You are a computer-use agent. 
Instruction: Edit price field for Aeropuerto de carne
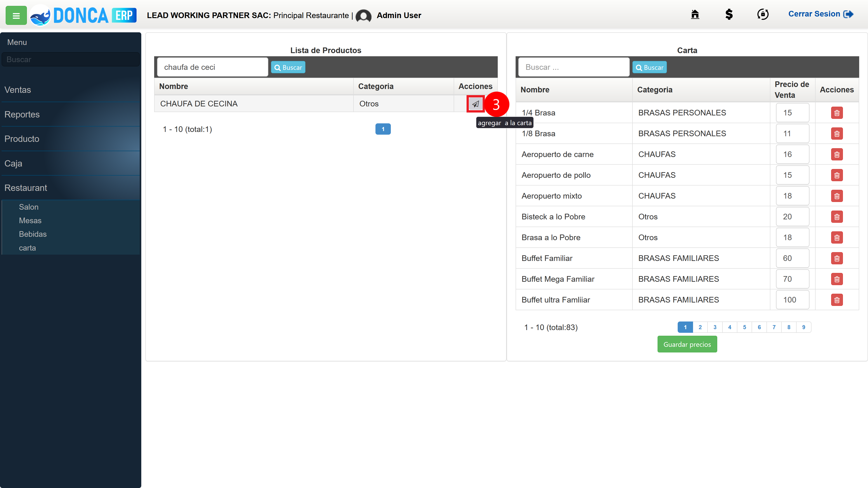(x=792, y=155)
